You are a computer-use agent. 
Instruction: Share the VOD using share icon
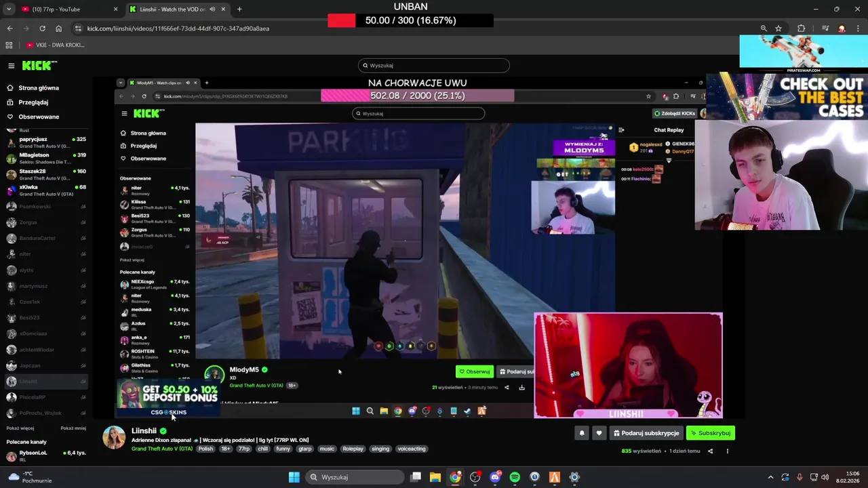coord(710,451)
